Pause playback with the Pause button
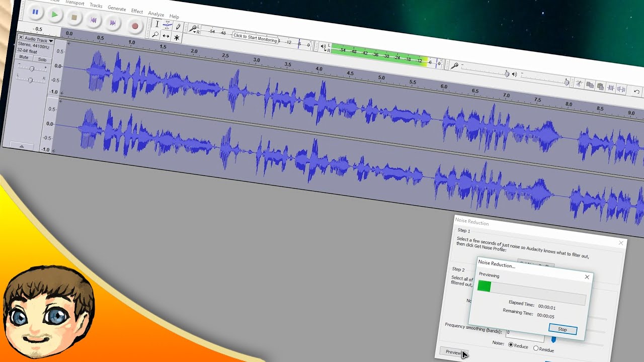644x362 pixels. tap(35, 12)
